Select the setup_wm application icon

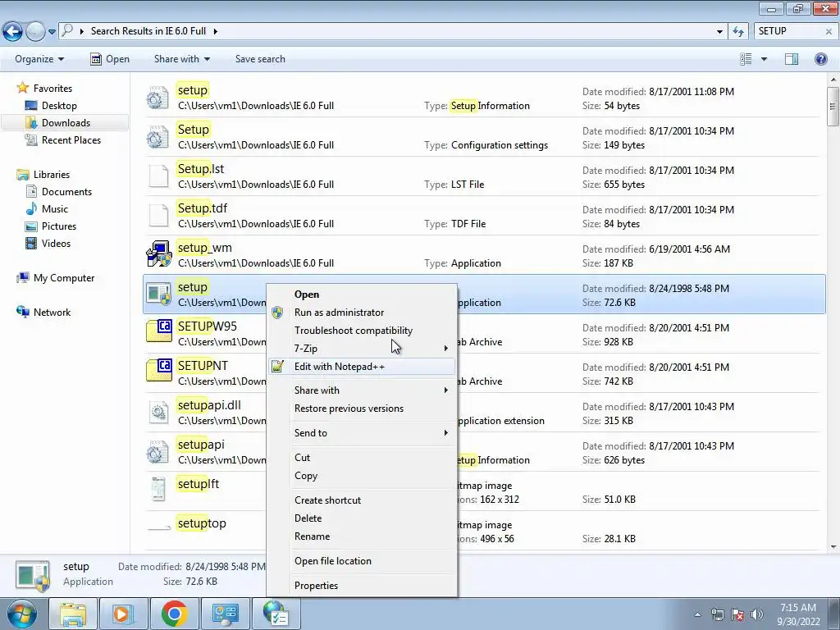coord(158,254)
